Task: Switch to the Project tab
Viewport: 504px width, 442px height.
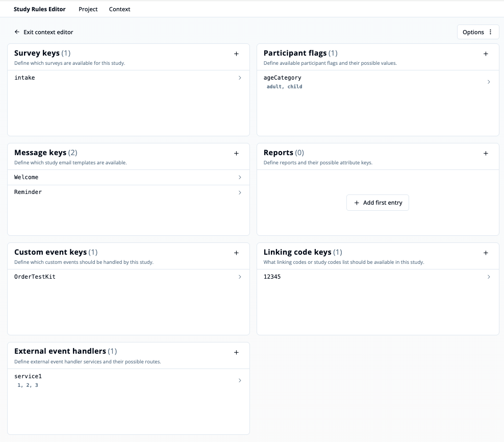Action: tap(88, 9)
